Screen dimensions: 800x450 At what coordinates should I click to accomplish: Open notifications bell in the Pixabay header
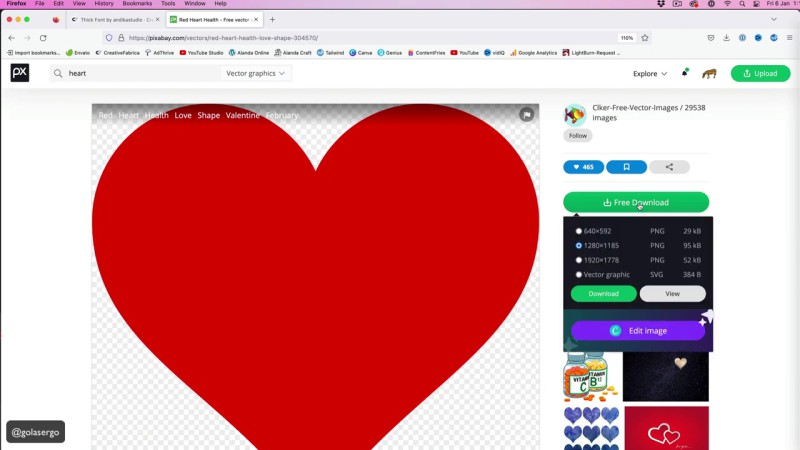[x=685, y=73]
